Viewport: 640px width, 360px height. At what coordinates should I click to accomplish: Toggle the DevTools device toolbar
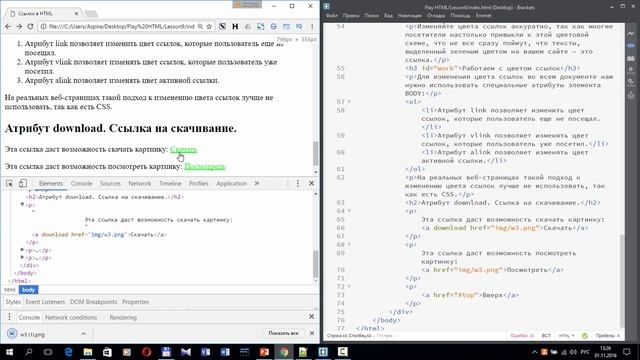pyautogui.click(x=23, y=183)
